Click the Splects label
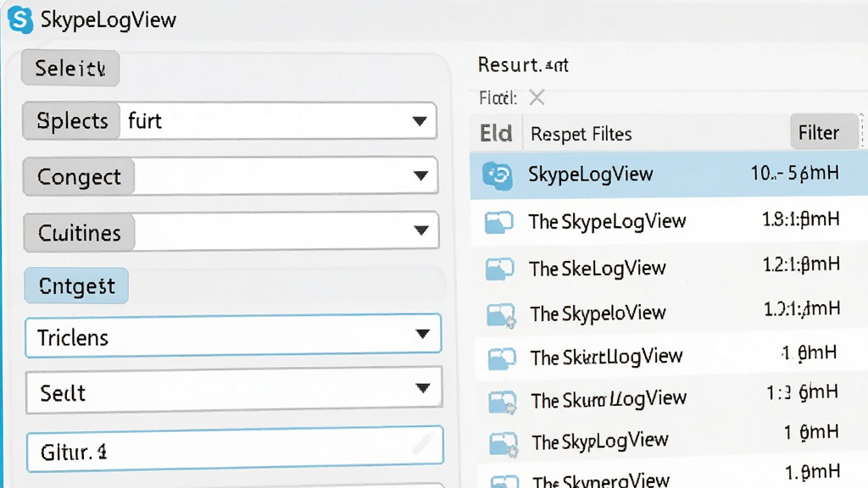 [x=72, y=120]
